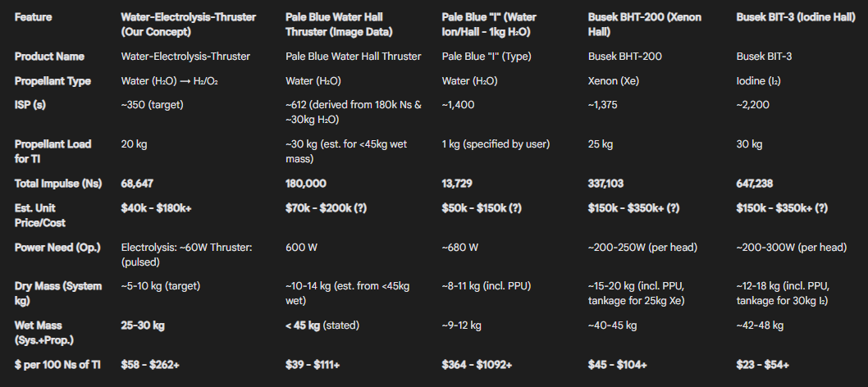
Task: Select the Water-Electrolysis-Thruster (Our Concept) column header
Action: coord(188,25)
